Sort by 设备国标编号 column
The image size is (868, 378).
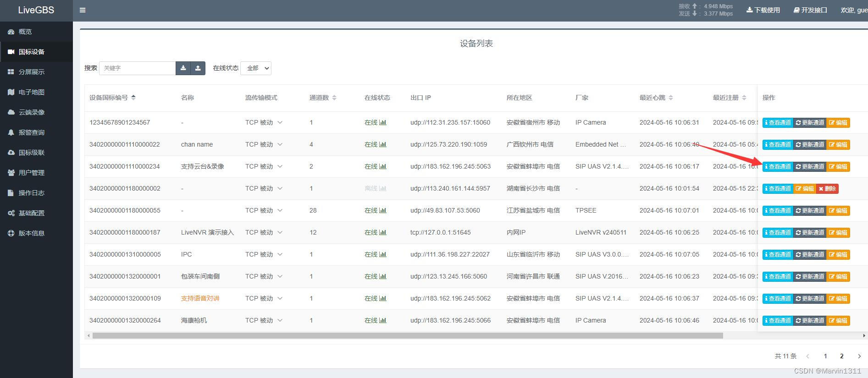pyautogui.click(x=133, y=98)
